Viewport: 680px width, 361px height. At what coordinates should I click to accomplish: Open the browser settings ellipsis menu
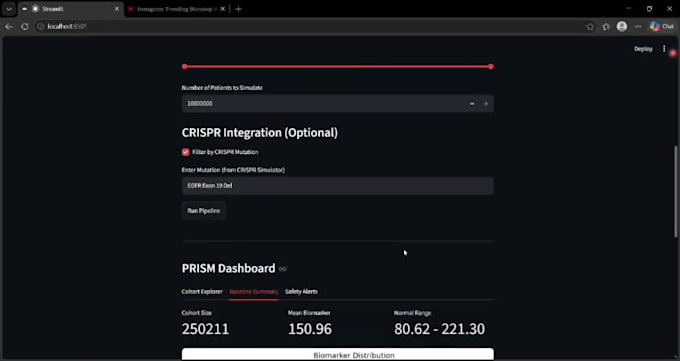click(638, 26)
